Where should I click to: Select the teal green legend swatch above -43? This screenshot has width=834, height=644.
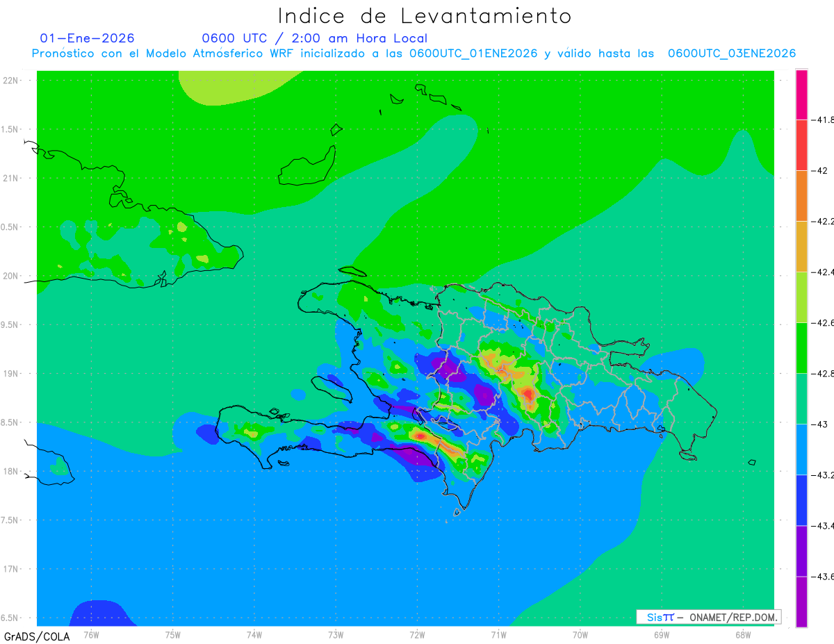tap(801, 398)
